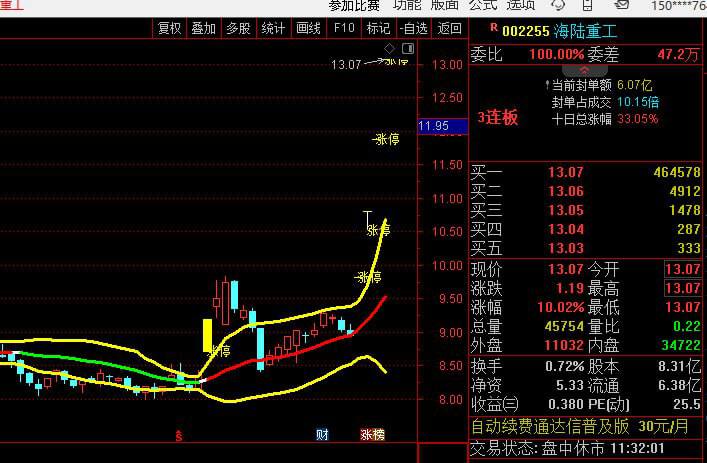Click the small square icon beside diamond
This screenshot has height=463, width=707.
click(405, 48)
